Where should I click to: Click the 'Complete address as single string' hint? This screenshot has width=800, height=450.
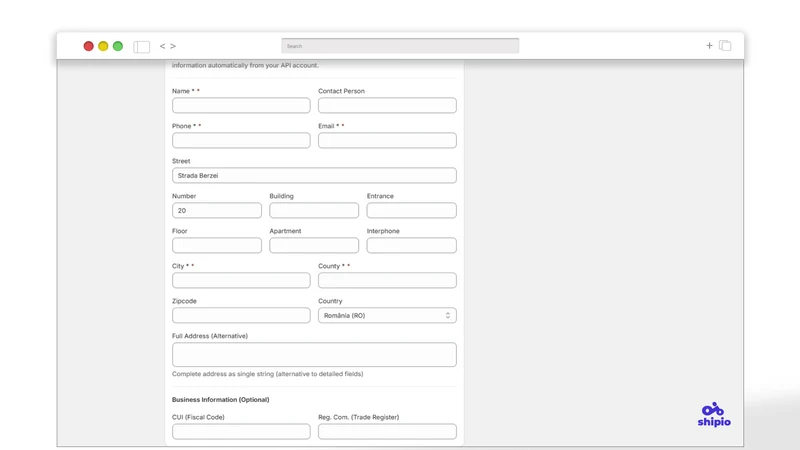267,374
